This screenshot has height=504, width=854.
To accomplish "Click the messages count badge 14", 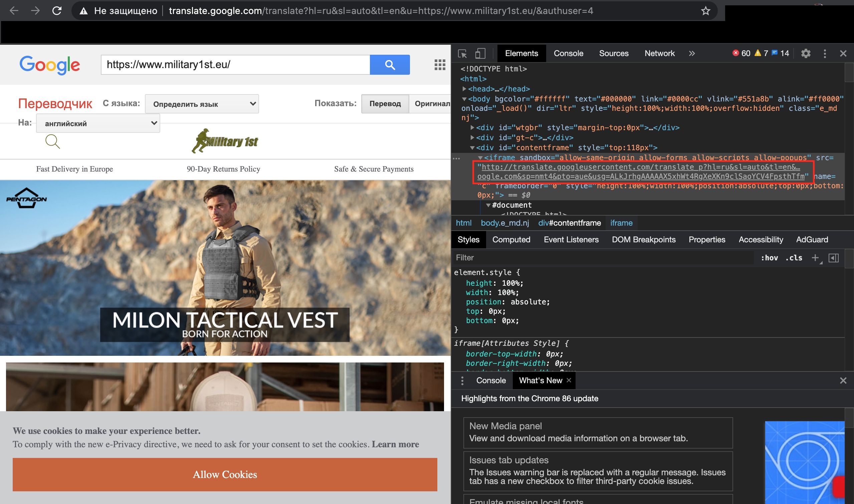I will click(780, 53).
